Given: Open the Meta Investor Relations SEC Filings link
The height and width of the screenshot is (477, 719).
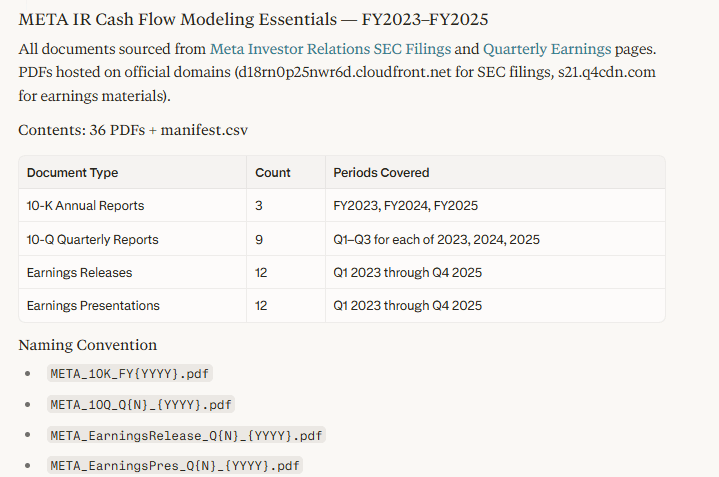Looking at the screenshot, I should pos(330,49).
